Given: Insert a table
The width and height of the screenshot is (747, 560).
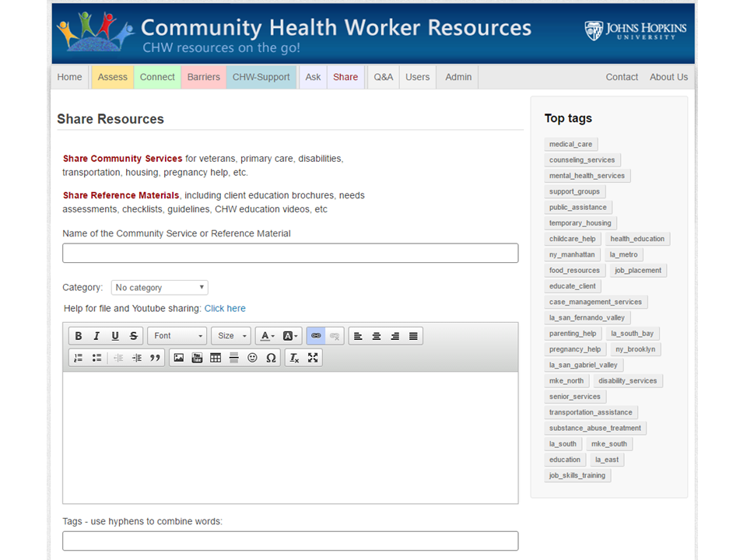Looking at the screenshot, I should (x=216, y=358).
